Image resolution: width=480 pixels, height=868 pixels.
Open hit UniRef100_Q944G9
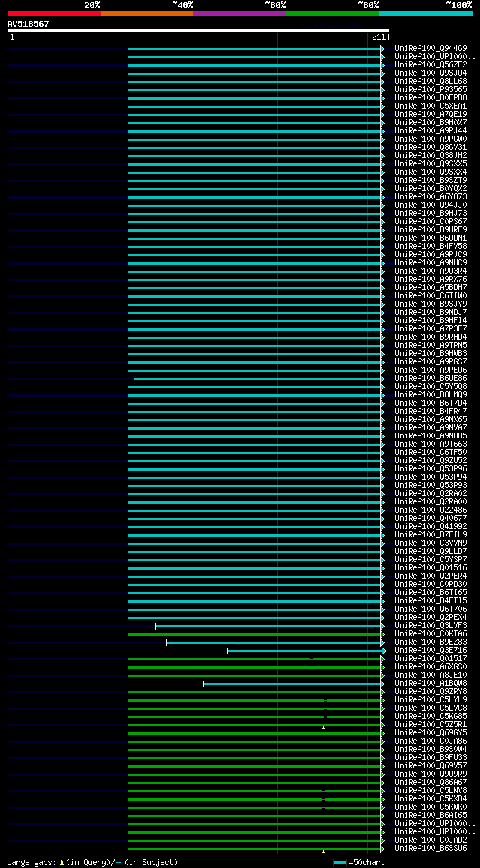[x=430, y=48]
